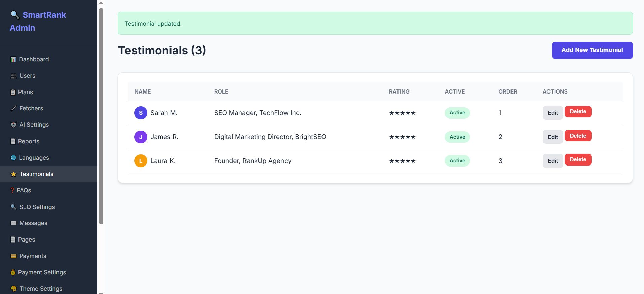Viewport: 644px width, 294px height.
Task: Click the Users icon in sidebar
Action: coord(13,76)
